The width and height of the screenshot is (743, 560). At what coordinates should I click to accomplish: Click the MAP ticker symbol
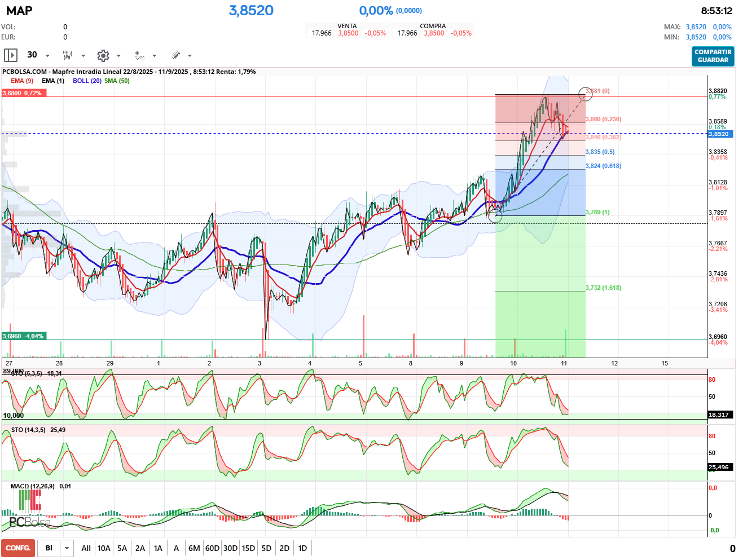click(x=19, y=11)
